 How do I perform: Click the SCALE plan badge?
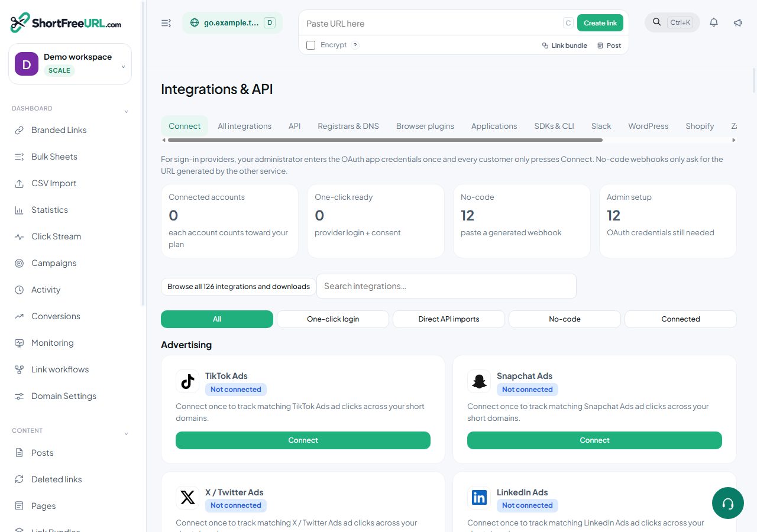click(x=59, y=70)
